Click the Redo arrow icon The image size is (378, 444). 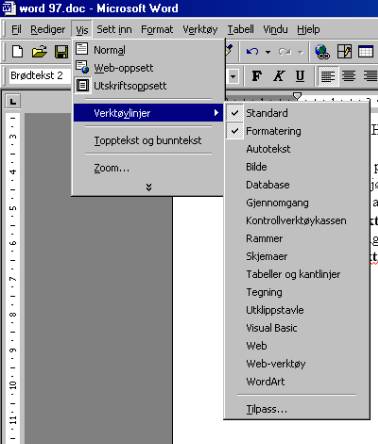[x=285, y=52]
